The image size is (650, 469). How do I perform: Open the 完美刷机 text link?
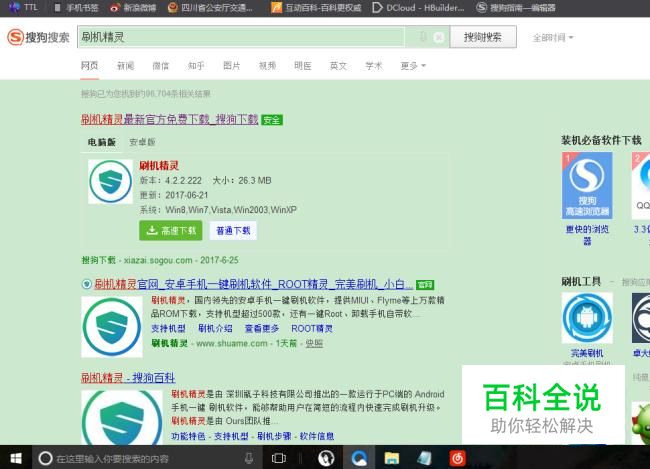click(587, 353)
